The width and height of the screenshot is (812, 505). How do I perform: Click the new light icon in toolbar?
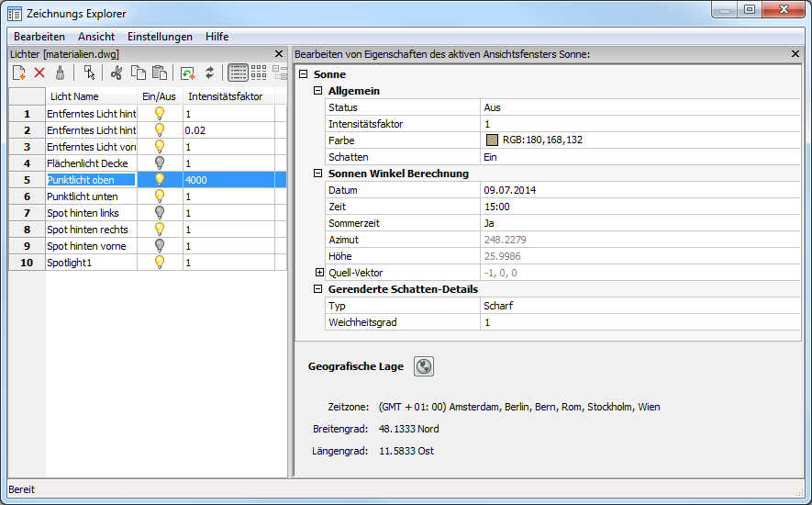[x=18, y=73]
